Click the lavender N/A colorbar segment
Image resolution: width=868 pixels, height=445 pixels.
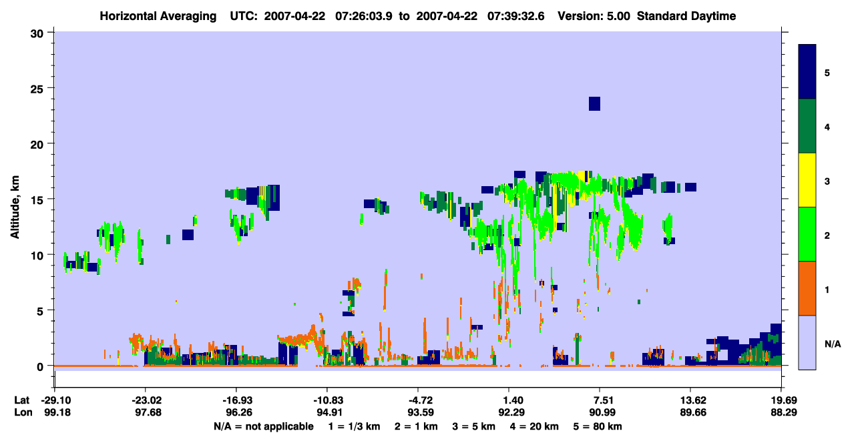pos(808,342)
